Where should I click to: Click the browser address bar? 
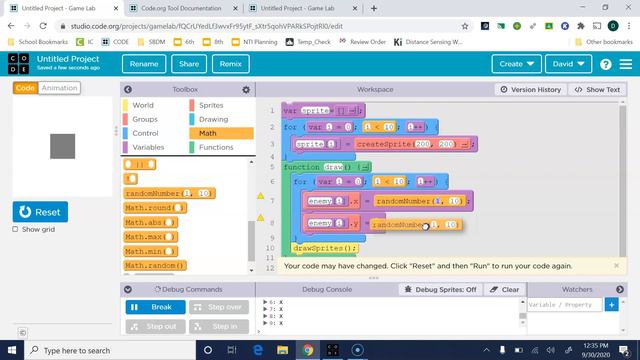pos(261,26)
